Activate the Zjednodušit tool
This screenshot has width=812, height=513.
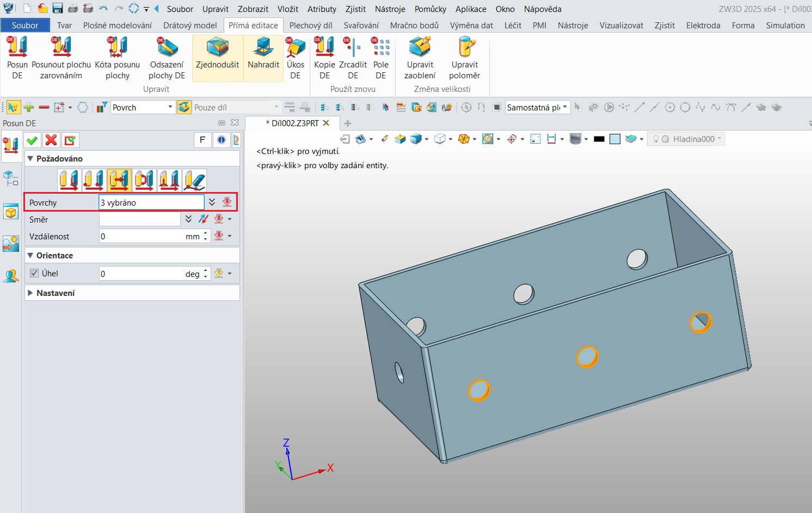pos(218,58)
